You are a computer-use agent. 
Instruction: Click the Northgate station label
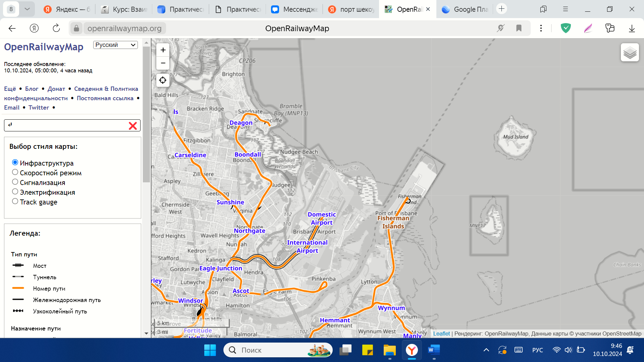(x=250, y=231)
